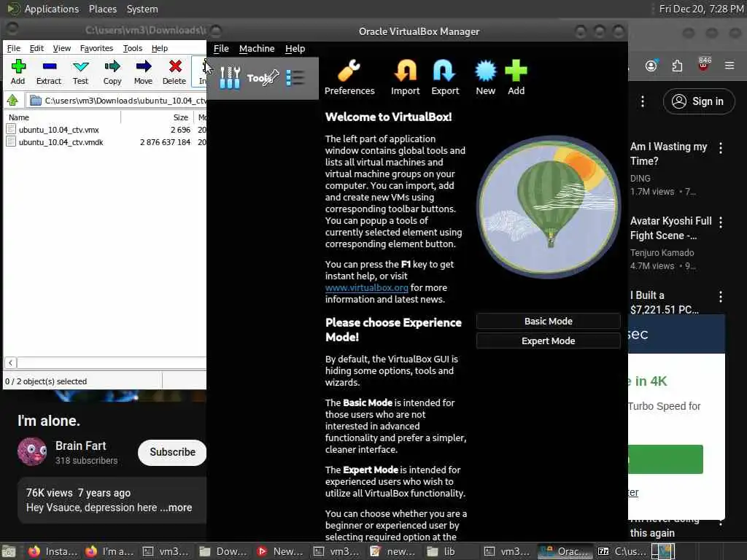Open the Tools menu in 7-Zip
This screenshot has height=560, width=747.
(x=133, y=48)
